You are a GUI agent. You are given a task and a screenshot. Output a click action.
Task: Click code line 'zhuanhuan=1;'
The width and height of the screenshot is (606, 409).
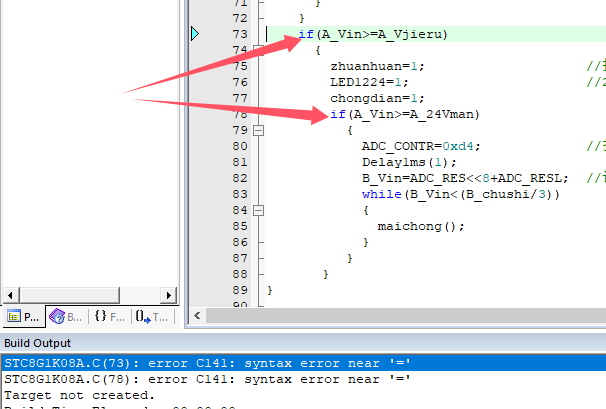click(377, 66)
